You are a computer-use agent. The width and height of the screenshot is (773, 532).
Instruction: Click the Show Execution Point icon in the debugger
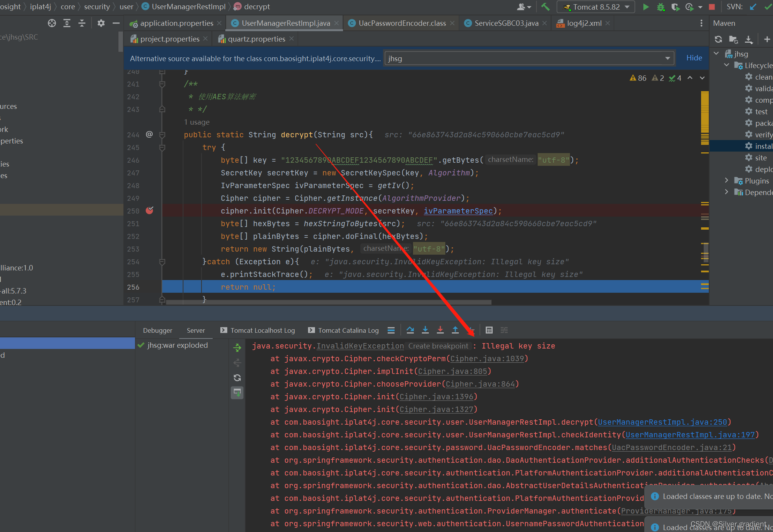(x=391, y=330)
